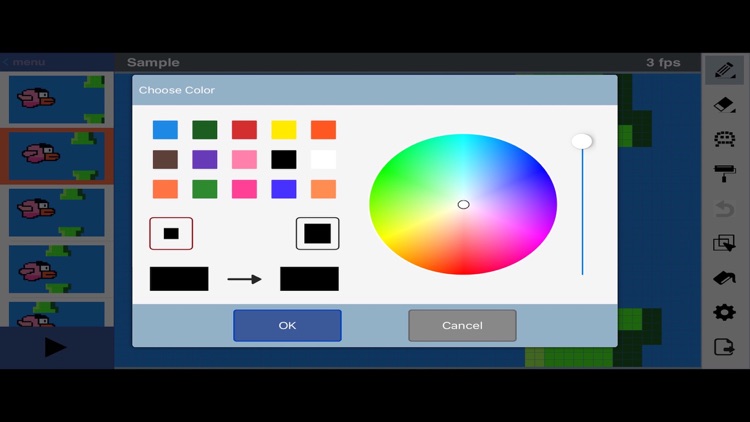Pick the white color swatch
This screenshot has width=750, height=422.
(323, 159)
